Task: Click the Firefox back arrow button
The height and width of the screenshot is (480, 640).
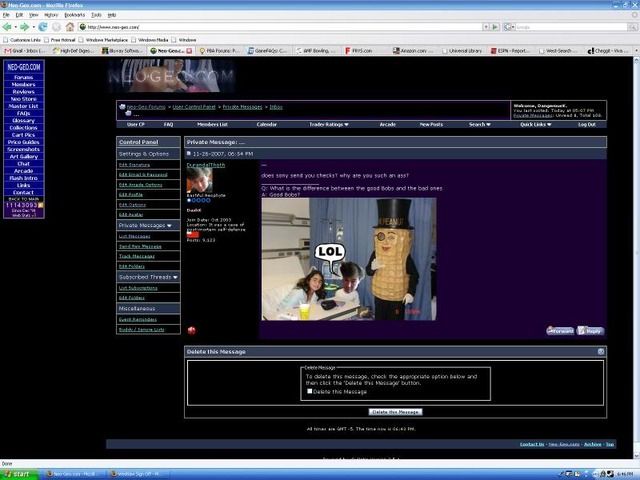Action: coord(8,27)
